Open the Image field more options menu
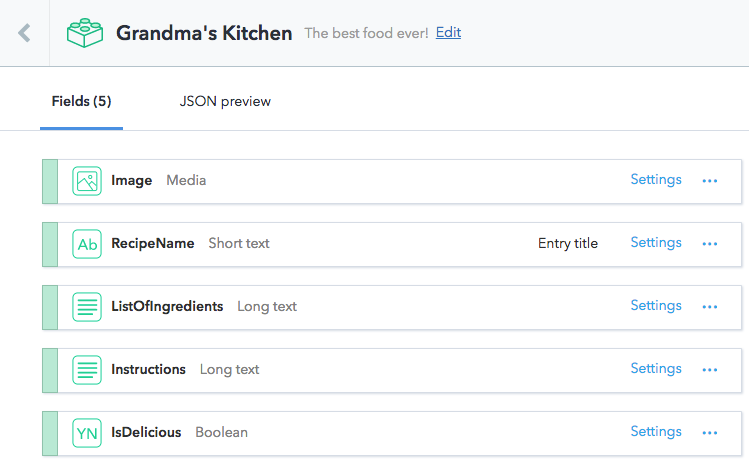This screenshot has height=465, width=749. [x=710, y=181]
